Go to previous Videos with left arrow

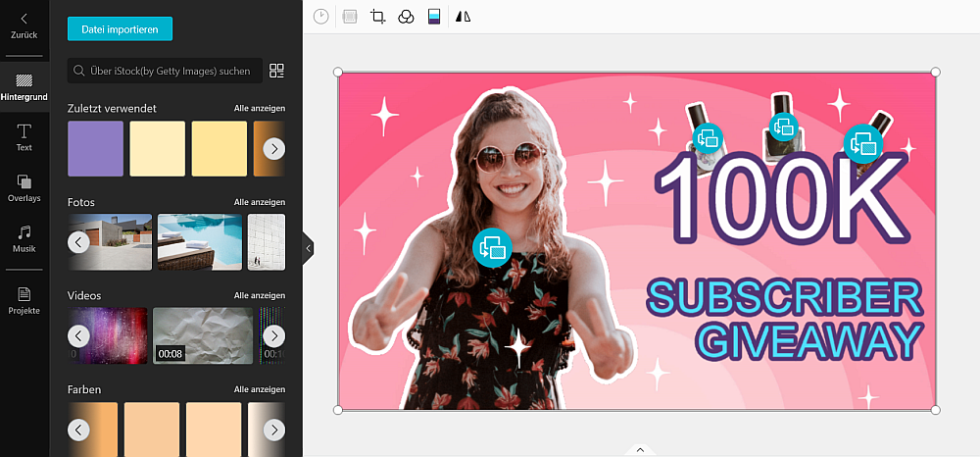click(78, 335)
